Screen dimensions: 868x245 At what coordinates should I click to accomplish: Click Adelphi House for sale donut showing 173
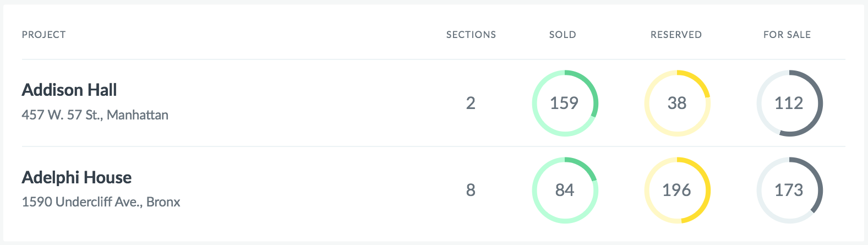point(789,190)
